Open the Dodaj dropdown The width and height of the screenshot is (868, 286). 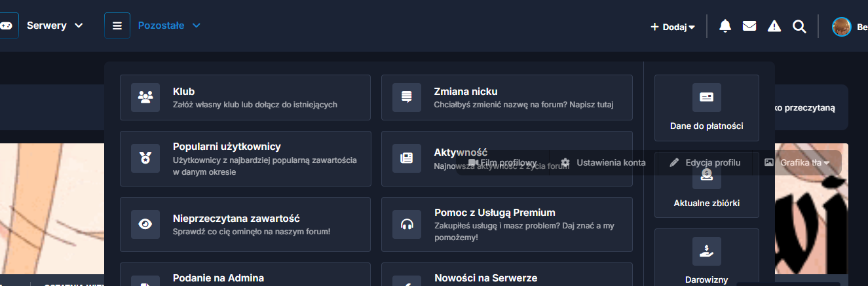pos(673,27)
